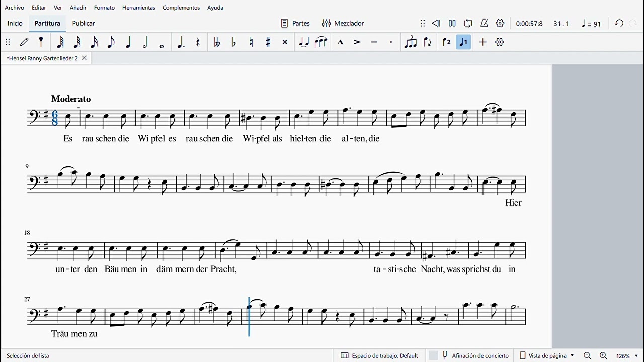Select the Moderato tempo marking
The width and height of the screenshot is (644, 362).
[x=71, y=99]
